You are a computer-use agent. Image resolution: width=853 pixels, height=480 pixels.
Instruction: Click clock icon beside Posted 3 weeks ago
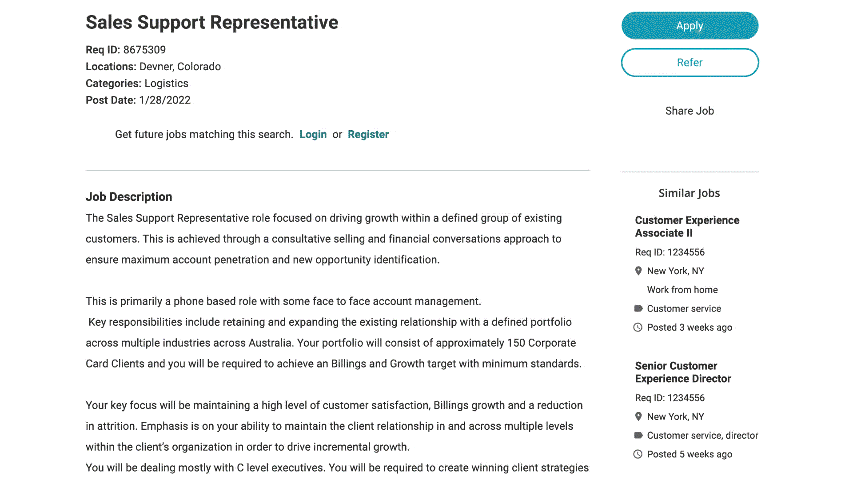pyautogui.click(x=639, y=328)
